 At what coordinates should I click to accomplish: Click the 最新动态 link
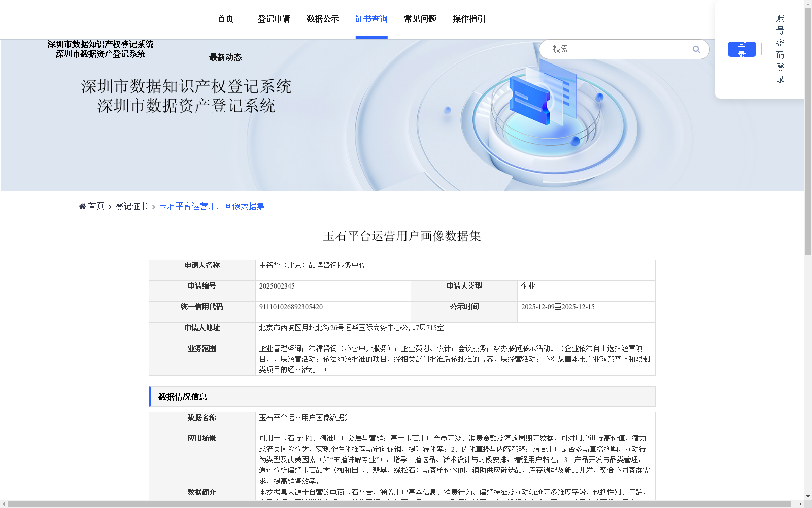coord(225,57)
